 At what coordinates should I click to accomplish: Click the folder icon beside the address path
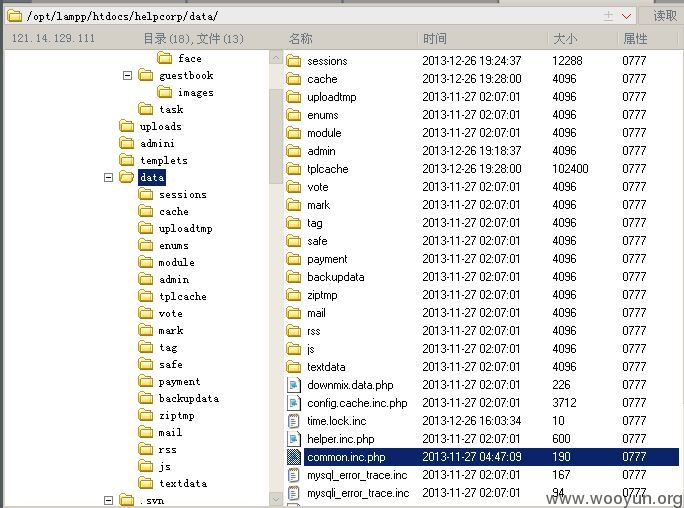point(14,16)
